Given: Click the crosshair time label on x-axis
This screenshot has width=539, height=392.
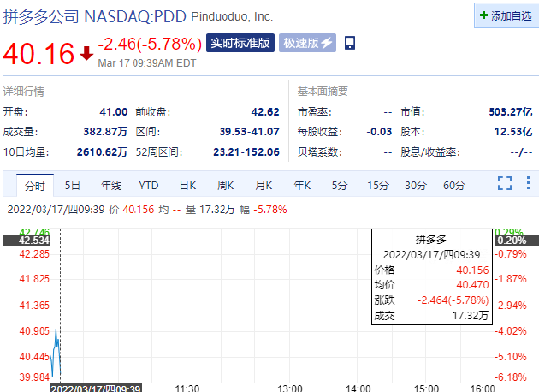Looking at the screenshot, I should 96,389.
